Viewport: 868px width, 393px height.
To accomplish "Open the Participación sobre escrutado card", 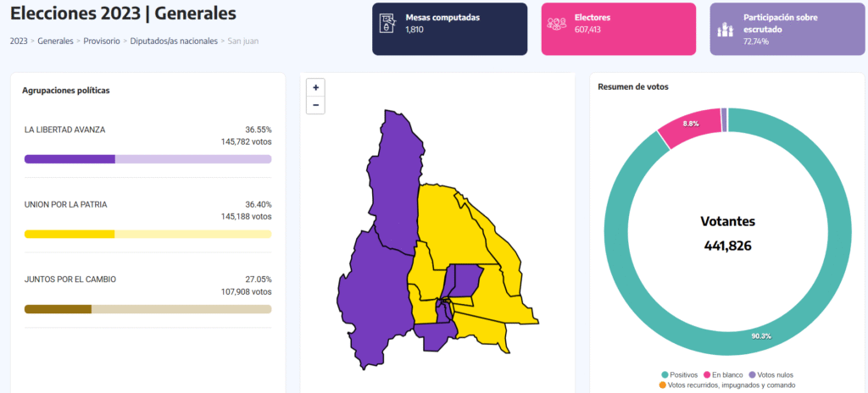I will pyautogui.click(x=787, y=29).
